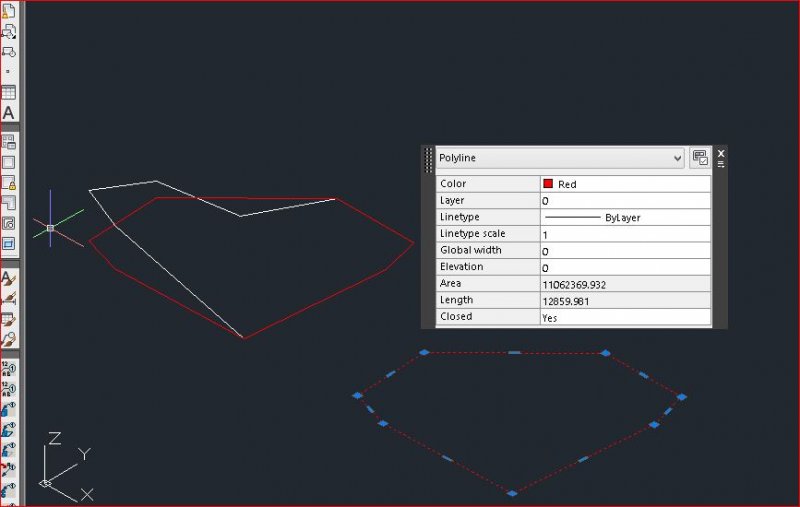
Task: Click the leftmost vertex grip of the selected polyline
Action: (358, 395)
